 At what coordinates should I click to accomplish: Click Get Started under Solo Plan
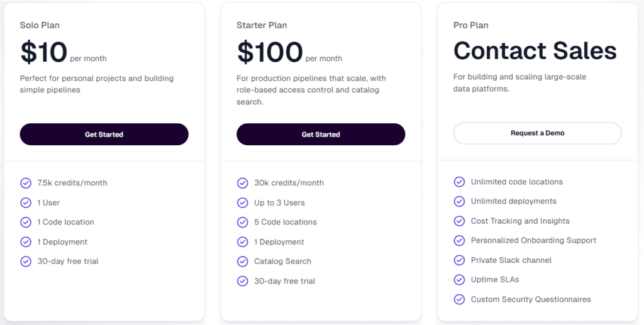(104, 135)
